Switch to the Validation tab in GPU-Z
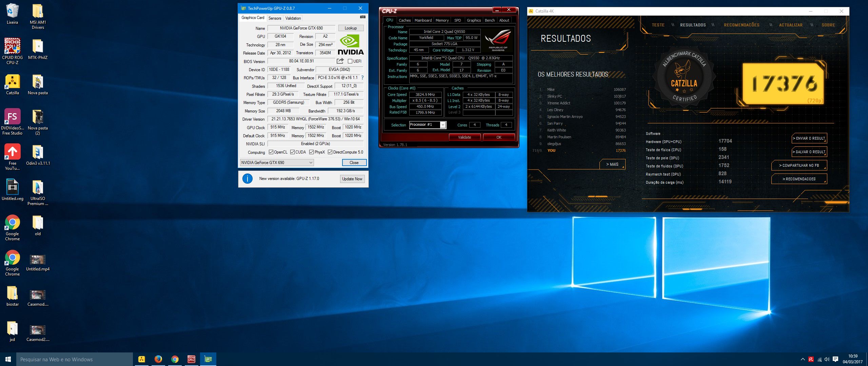 (x=293, y=18)
